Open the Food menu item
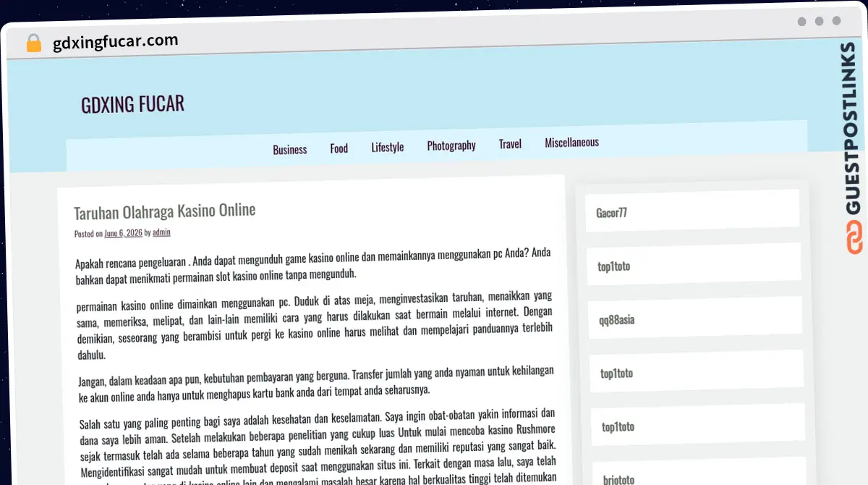 (339, 148)
